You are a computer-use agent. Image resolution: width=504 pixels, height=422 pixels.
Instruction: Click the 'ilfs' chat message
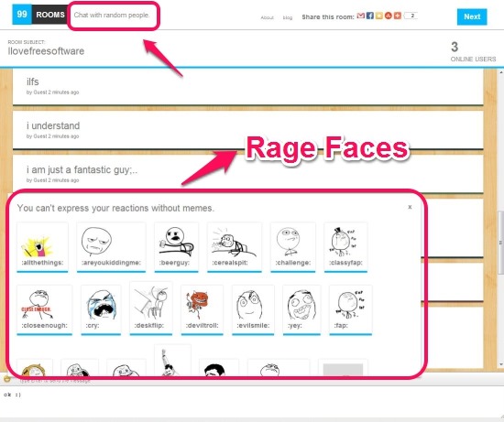coord(248,87)
